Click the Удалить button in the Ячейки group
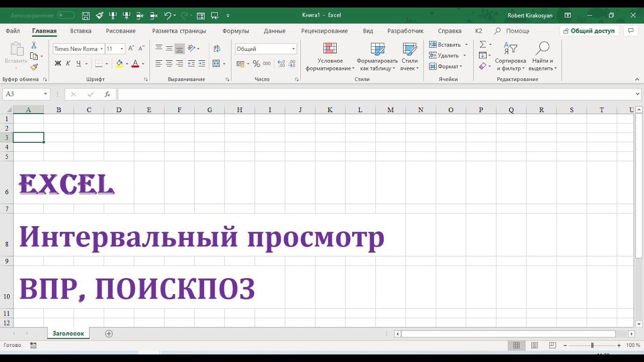Image resolution: width=644 pixels, height=362 pixels. (444, 55)
